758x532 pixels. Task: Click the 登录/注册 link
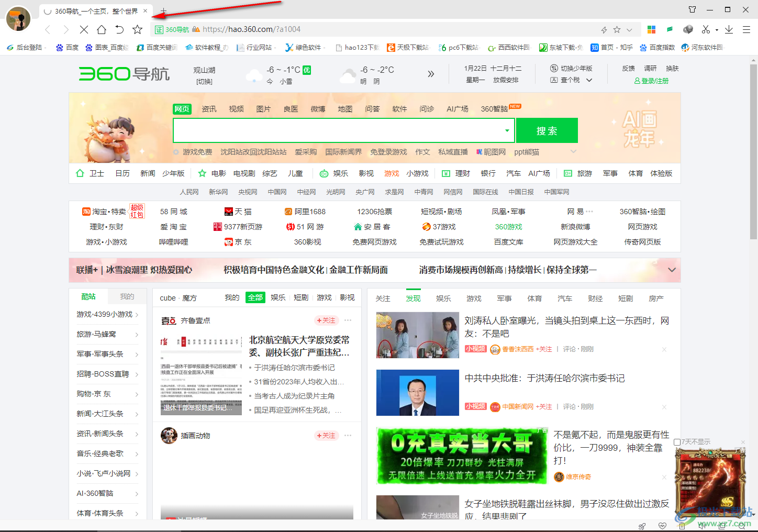[x=651, y=81]
